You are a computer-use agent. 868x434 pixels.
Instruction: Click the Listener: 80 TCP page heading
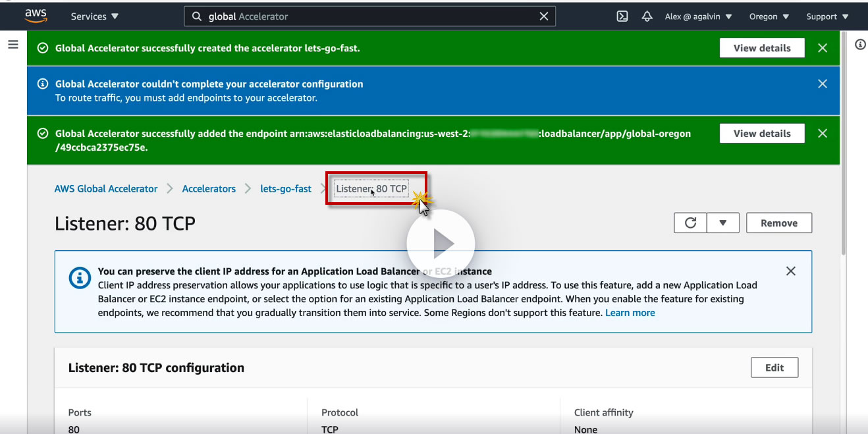click(125, 223)
